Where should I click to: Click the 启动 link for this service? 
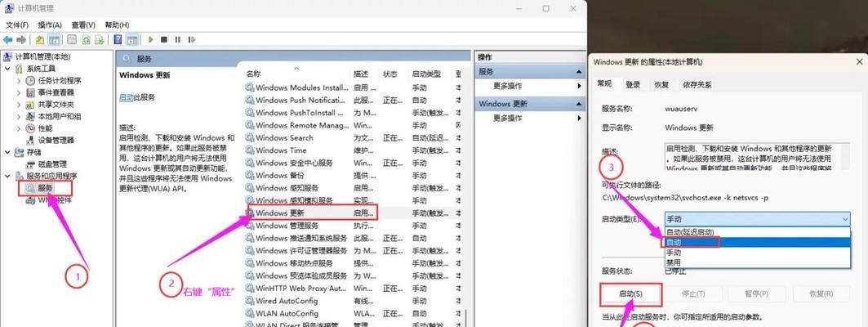tap(127, 97)
